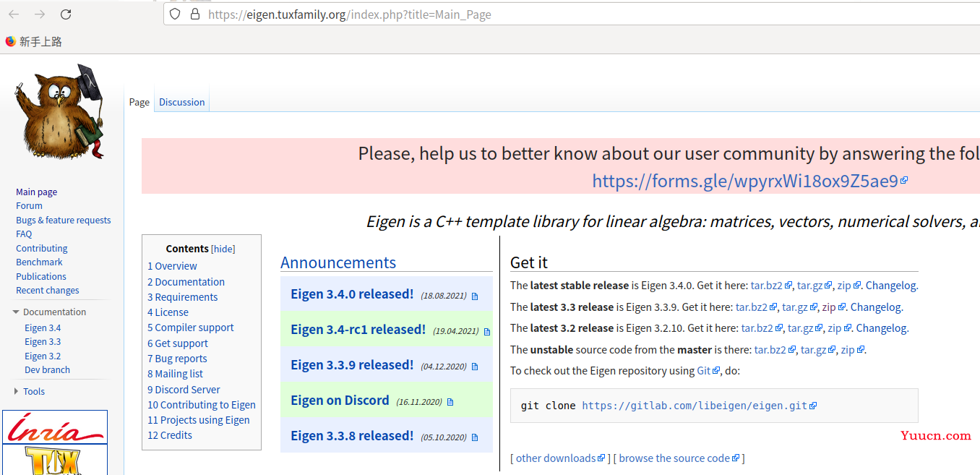Jump to 5 Compiler support in Contents
Viewport: 980px width, 475px height.
pyautogui.click(x=191, y=328)
